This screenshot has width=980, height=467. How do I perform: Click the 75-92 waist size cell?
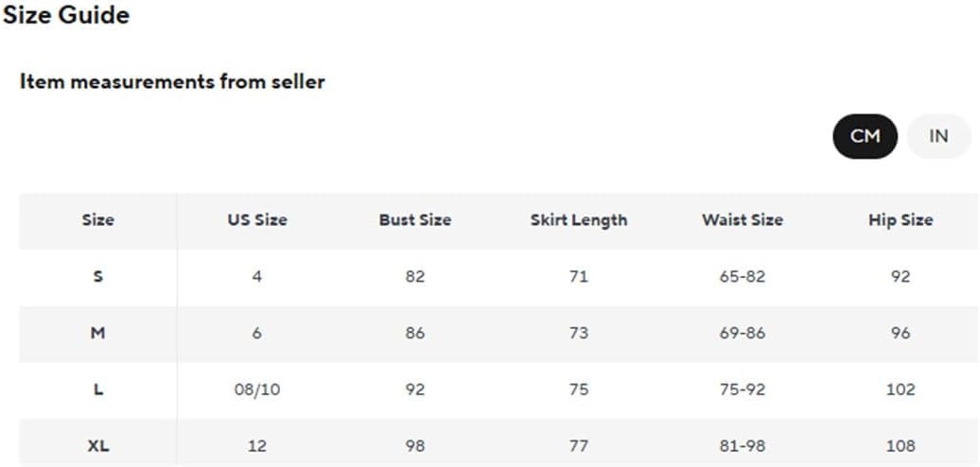click(x=742, y=389)
